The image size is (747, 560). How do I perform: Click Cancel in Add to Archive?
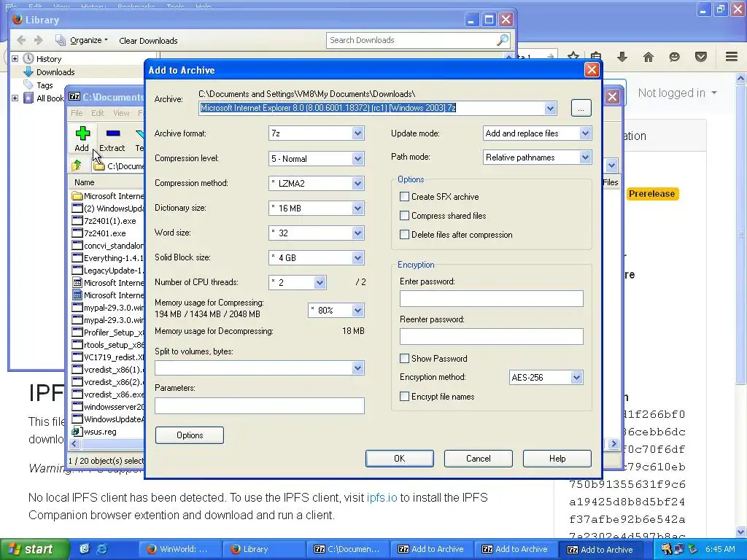tap(479, 459)
